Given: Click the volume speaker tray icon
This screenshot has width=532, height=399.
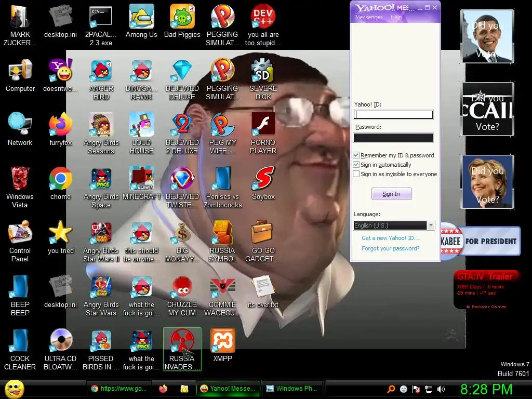Looking at the screenshot, I should [441, 389].
